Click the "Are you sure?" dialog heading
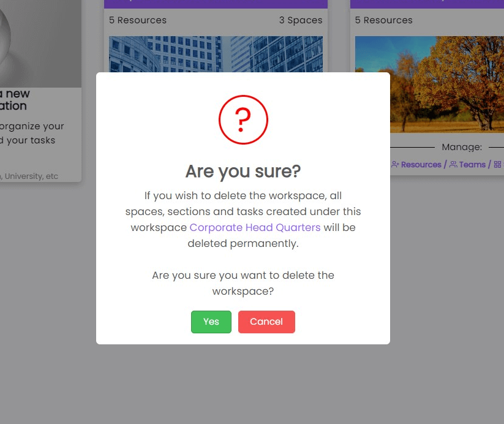Screen dimensions: 504x424 pyautogui.click(x=243, y=171)
